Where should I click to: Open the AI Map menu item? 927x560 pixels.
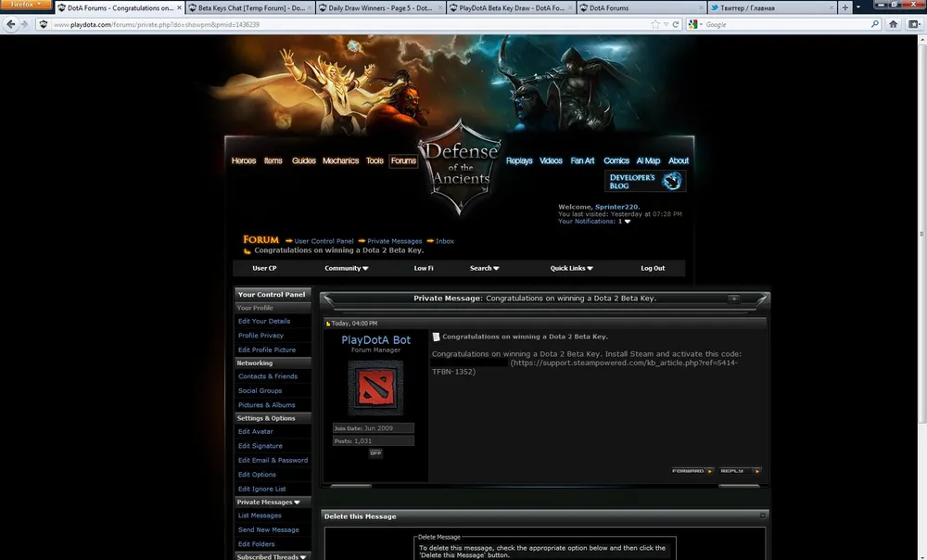click(x=648, y=160)
